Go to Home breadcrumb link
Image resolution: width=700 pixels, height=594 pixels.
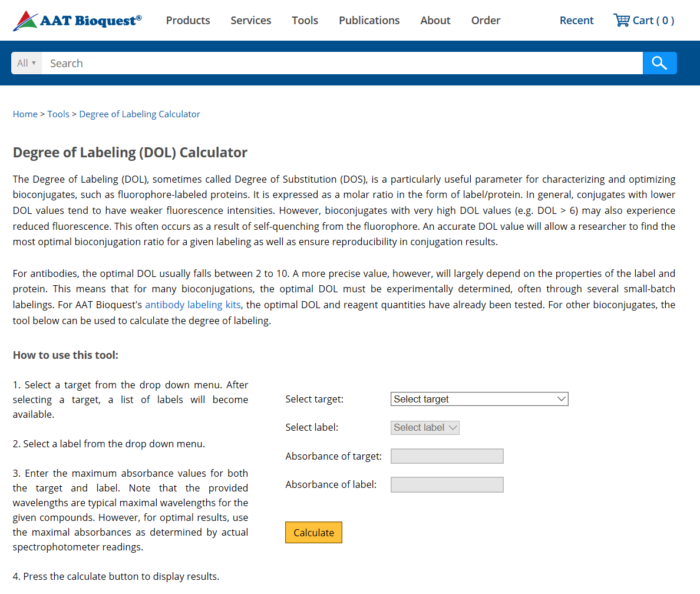coord(25,114)
